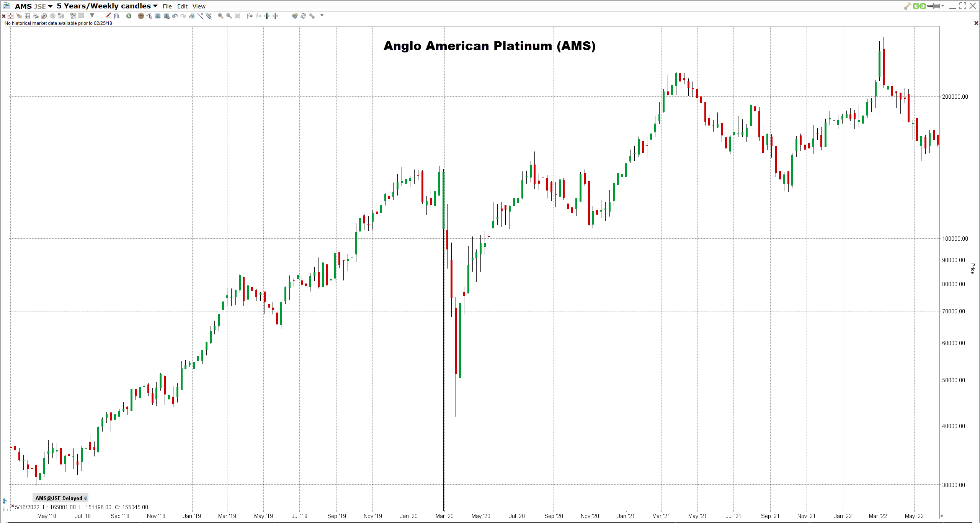Toggle the pushpin pin-window icon
980x523 pixels.
coord(933,6)
